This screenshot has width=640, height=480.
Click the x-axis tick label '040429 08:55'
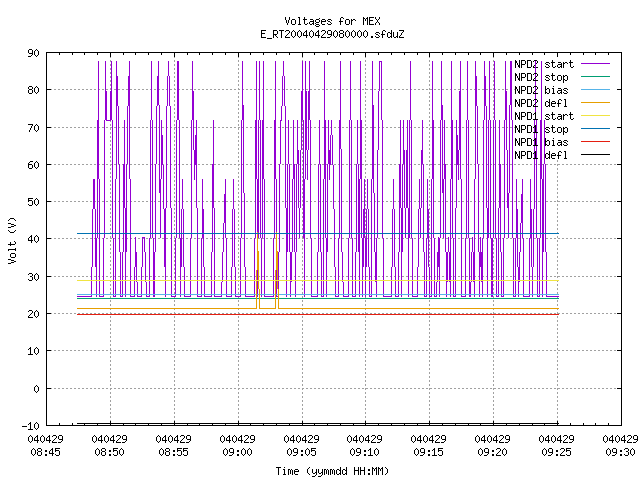pyautogui.click(x=174, y=446)
